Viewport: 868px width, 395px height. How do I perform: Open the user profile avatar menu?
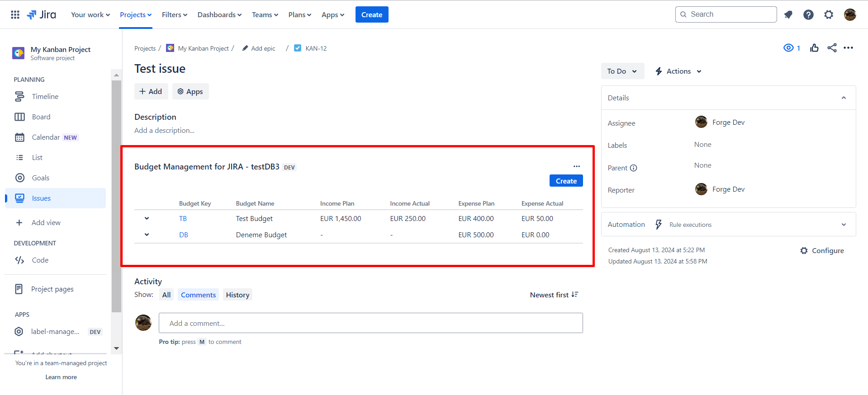[850, 14]
